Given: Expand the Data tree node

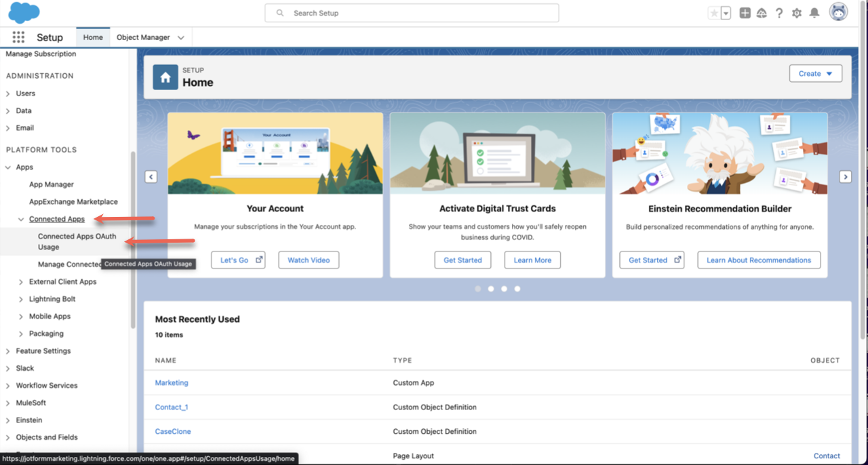Looking at the screenshot, I should tap(8, 110).
